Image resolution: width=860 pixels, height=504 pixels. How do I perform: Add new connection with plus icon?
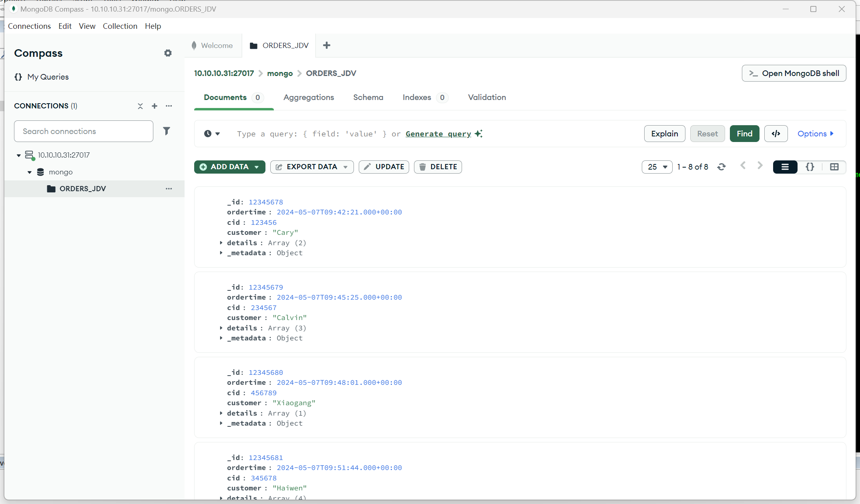155,106
